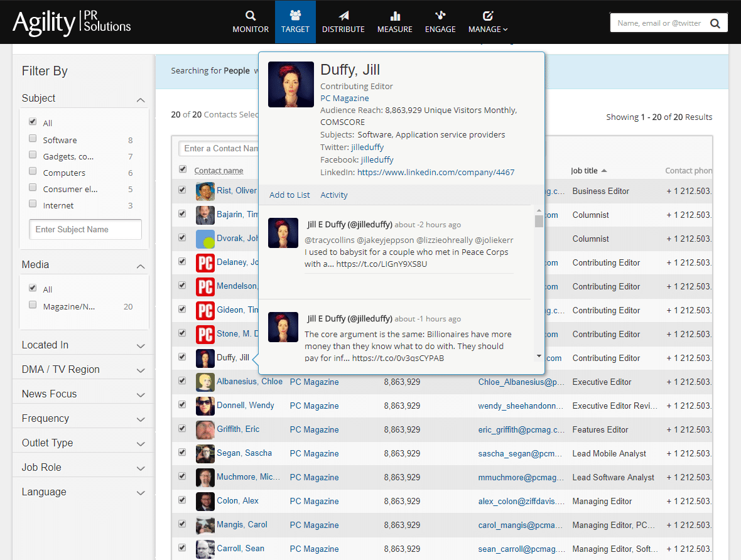Check the Internet subject filter

tap(33, 203)
